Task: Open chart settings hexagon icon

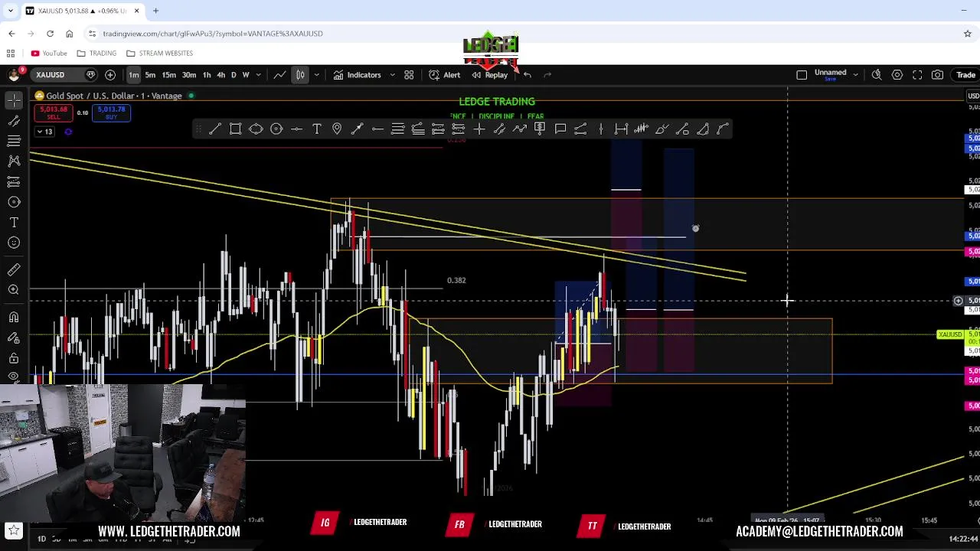Action: click(897, 75)
